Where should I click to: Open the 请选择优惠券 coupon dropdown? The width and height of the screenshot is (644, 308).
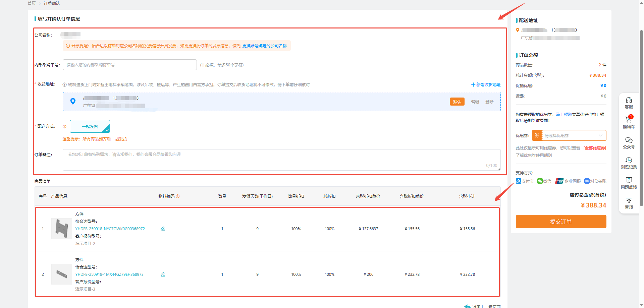573,136
